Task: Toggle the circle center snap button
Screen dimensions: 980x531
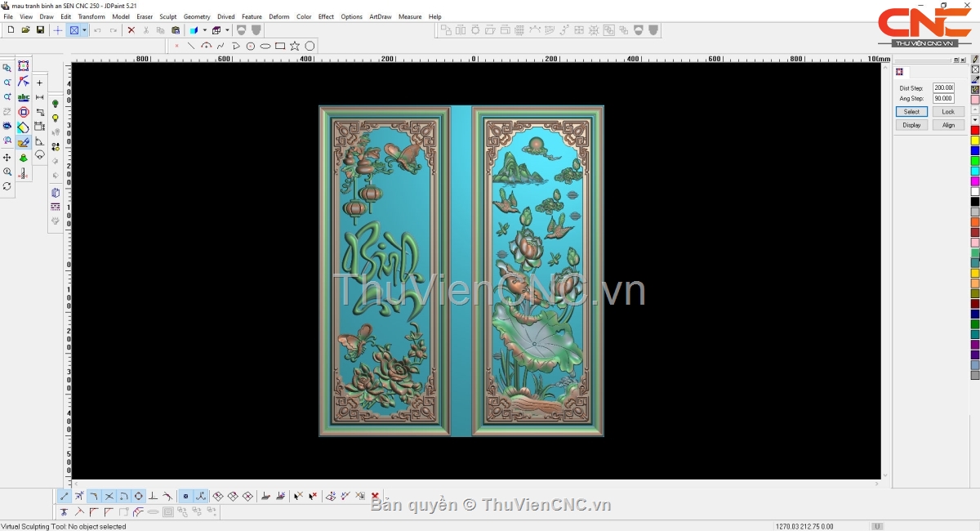Action: [x=139, y=496]
